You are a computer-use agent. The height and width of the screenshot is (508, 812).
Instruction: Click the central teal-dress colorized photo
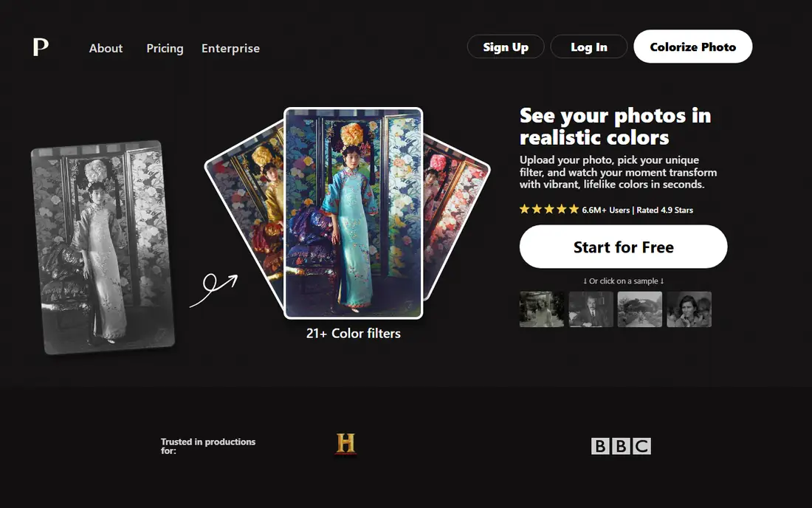353,213
